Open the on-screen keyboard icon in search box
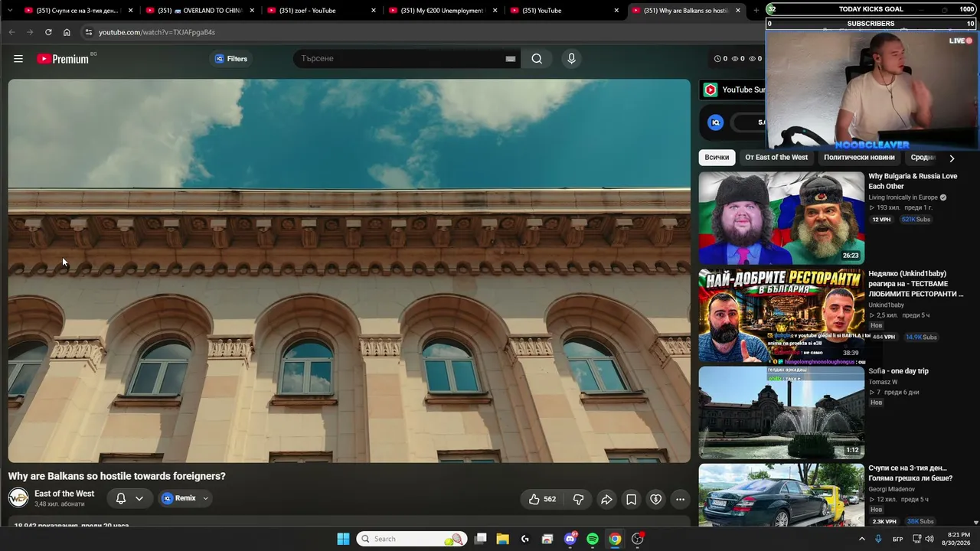Screen dimensions: 980x551 coord(511,59)
